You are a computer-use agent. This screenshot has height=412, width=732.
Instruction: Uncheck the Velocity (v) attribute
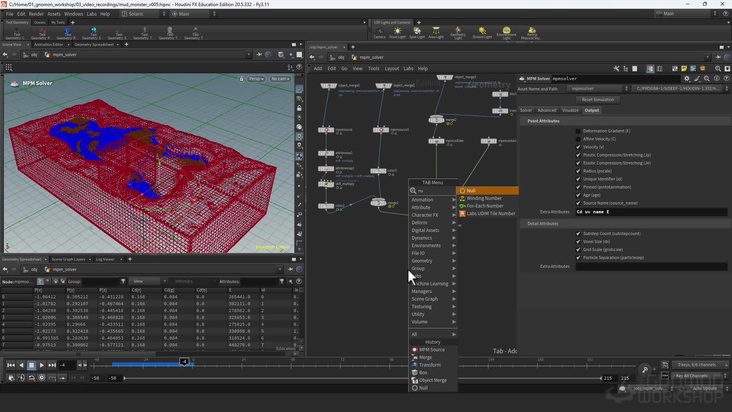(578, 147)
